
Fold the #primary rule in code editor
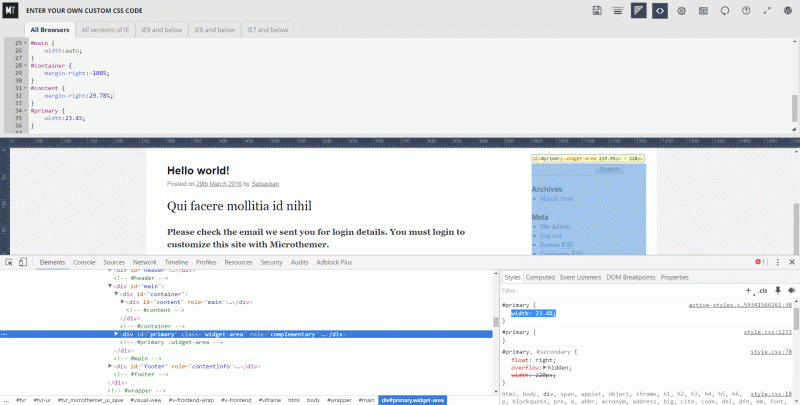(26, 111)
